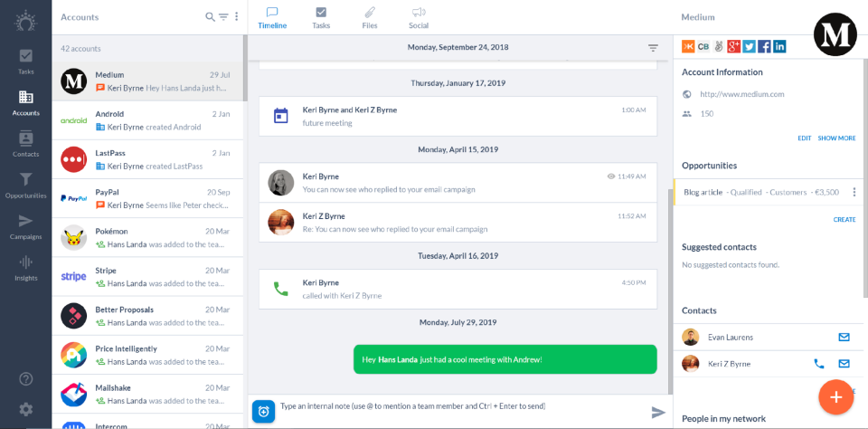Click CREATE under Opportunities
This screenshot has width=868, height=429.
pyautogui.click(x=844, y=220)
